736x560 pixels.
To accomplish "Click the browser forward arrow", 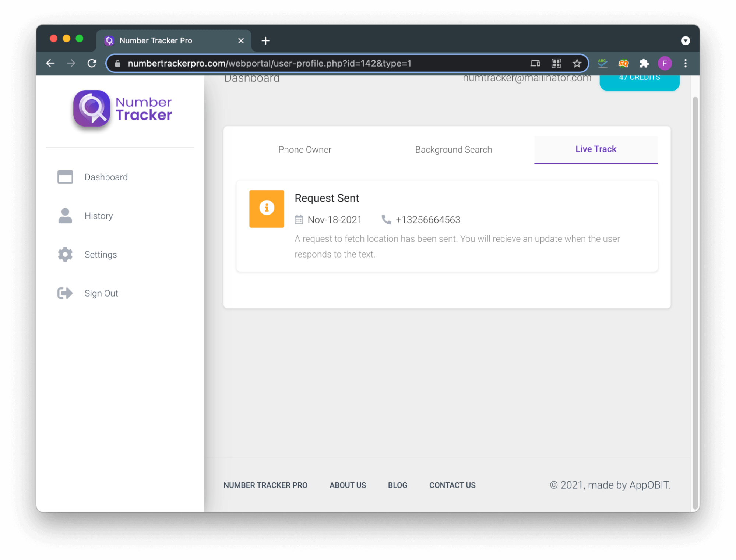I will click(71, 63).
